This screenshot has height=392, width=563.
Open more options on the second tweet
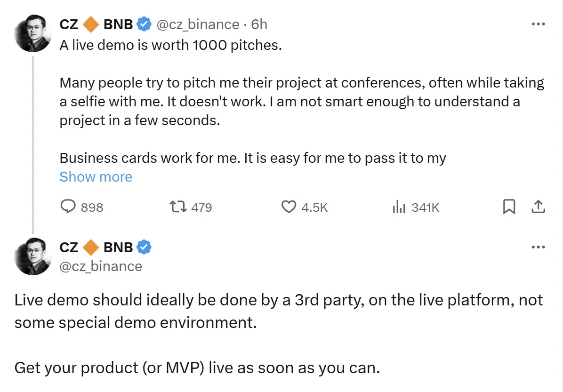point(538,247)
